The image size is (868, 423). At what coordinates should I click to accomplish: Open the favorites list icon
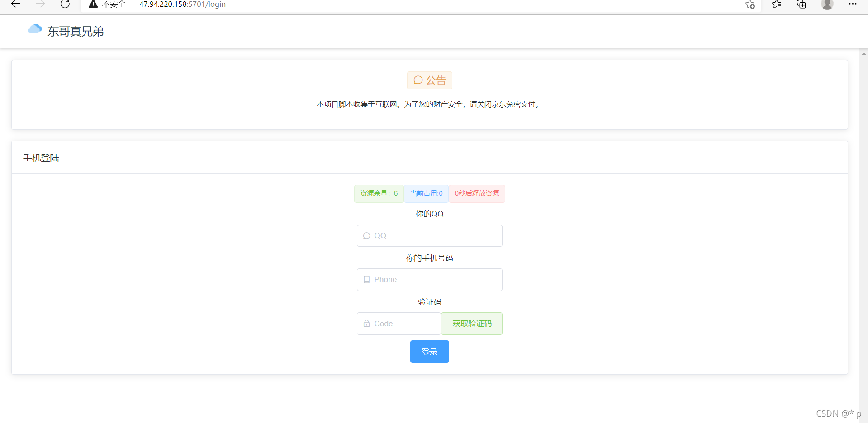(x=777, y=5)
